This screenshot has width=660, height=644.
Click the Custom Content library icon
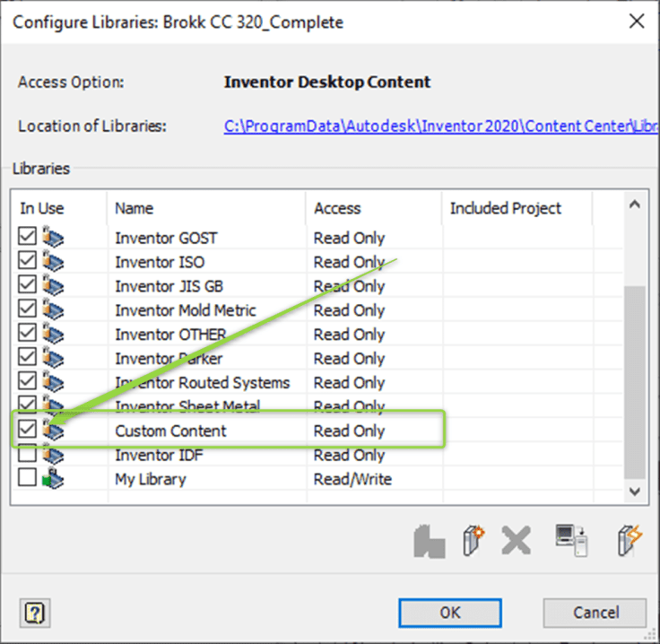coord(53,431)
